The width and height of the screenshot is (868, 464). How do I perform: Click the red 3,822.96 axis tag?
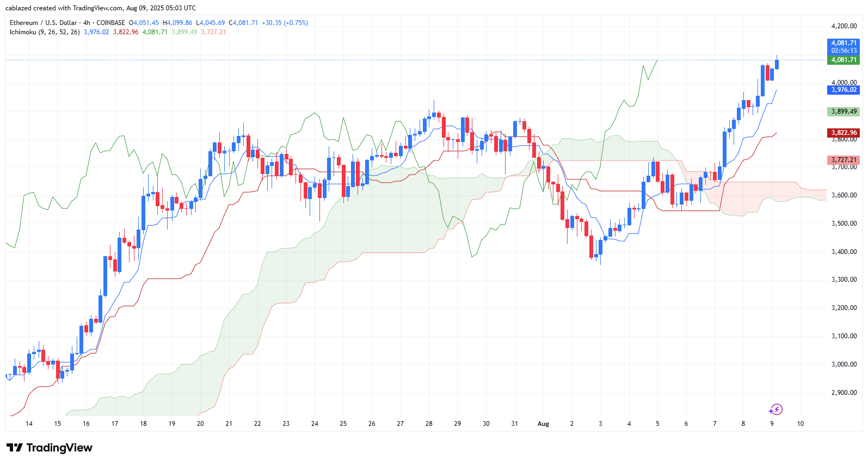[x=844, y=133]
